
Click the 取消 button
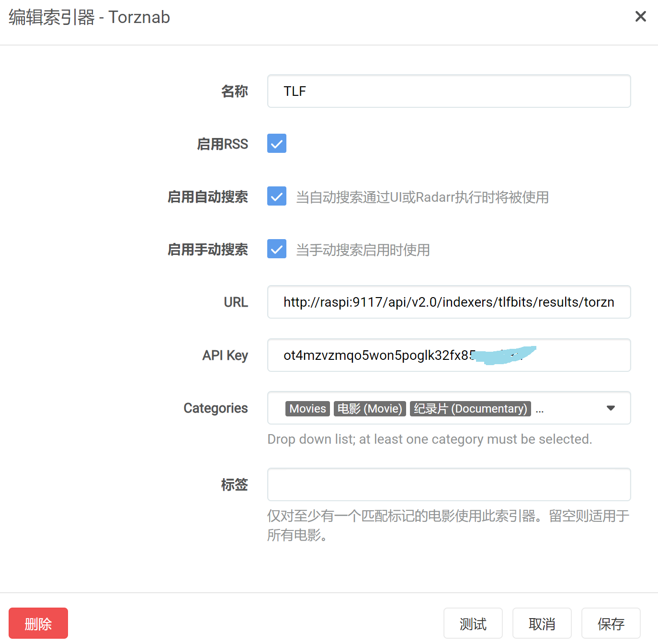(x=542, y=623)
